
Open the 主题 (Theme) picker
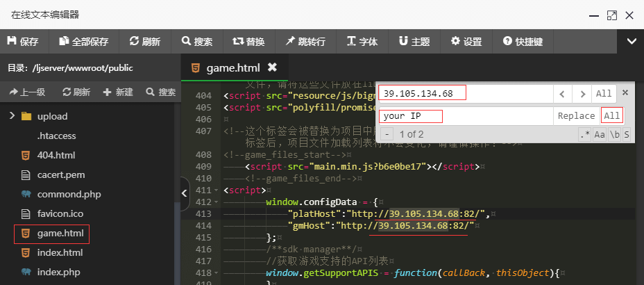[414, 42]
